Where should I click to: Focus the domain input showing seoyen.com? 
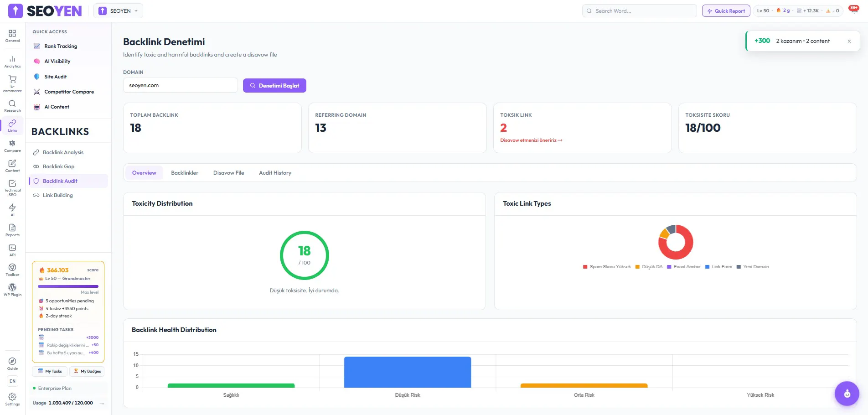click(x=181, y=85)
